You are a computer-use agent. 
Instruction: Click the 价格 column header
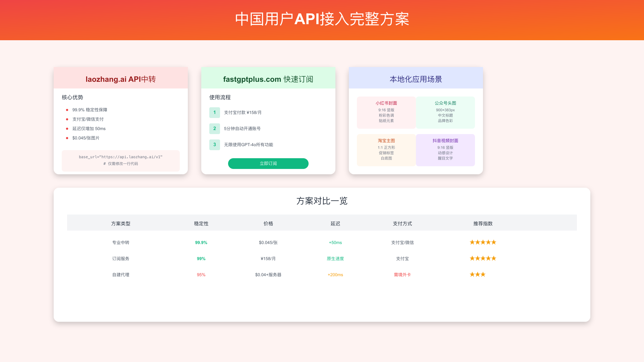coord(268,224)
